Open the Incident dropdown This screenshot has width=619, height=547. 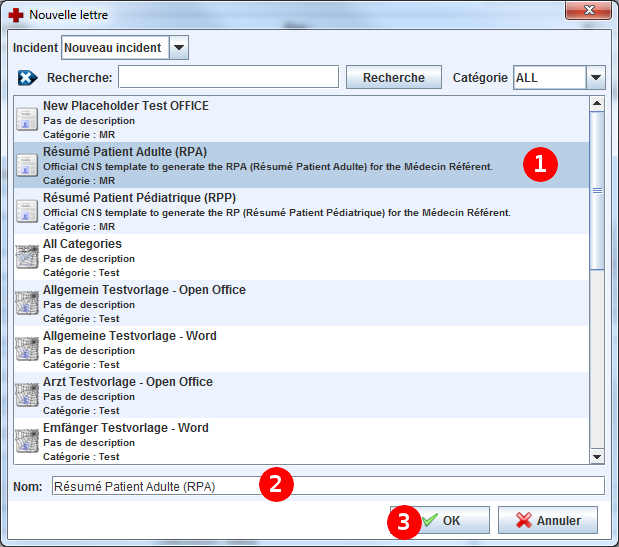(x=178, y=48)
